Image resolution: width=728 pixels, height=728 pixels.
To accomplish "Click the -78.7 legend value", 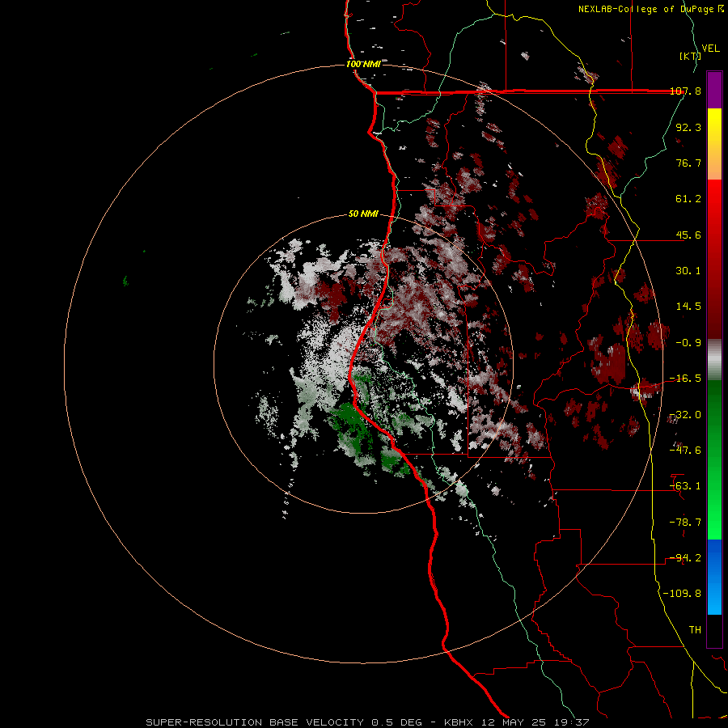I will [685, 523].
